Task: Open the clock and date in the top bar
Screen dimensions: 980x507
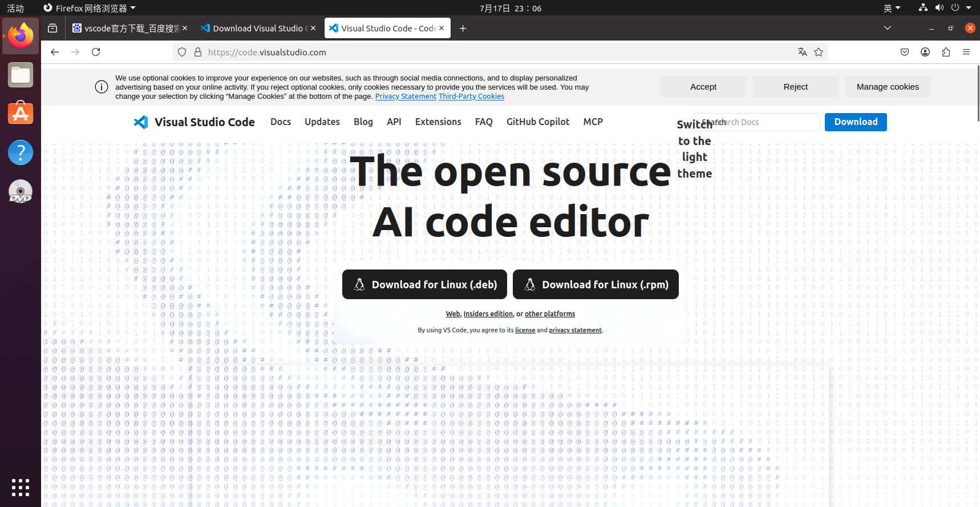Action: 511,8
